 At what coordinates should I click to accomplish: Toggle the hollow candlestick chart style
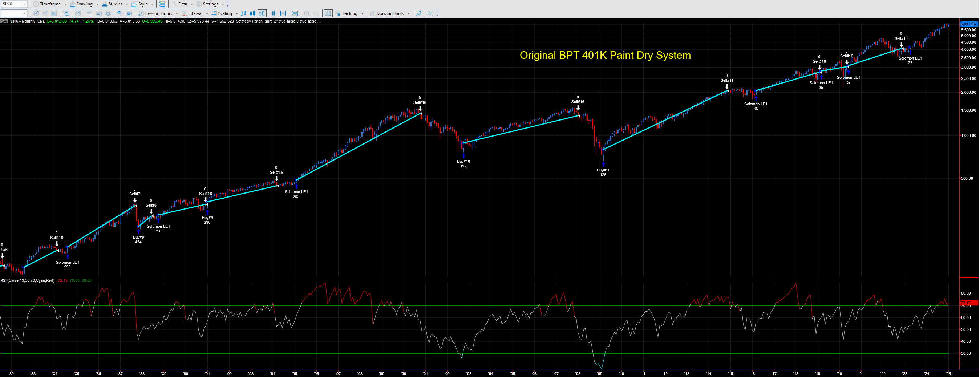[262, 13]
